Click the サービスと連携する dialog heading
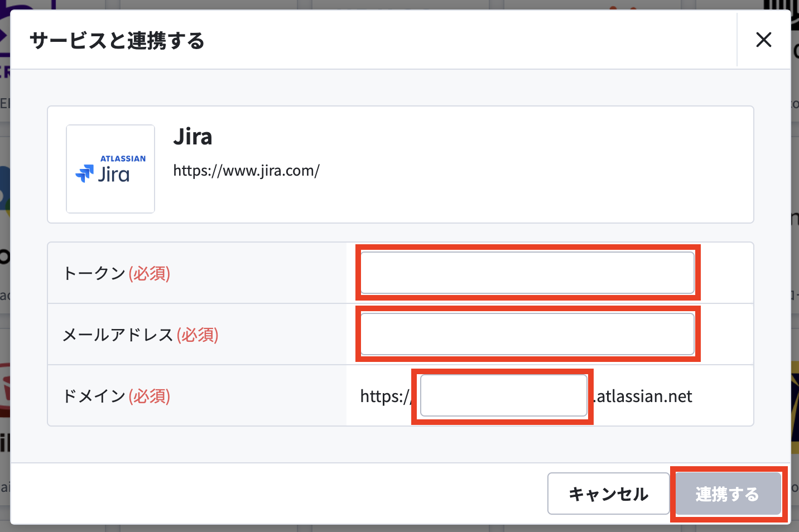Screen dimensions: 799x532 (117, 41)
